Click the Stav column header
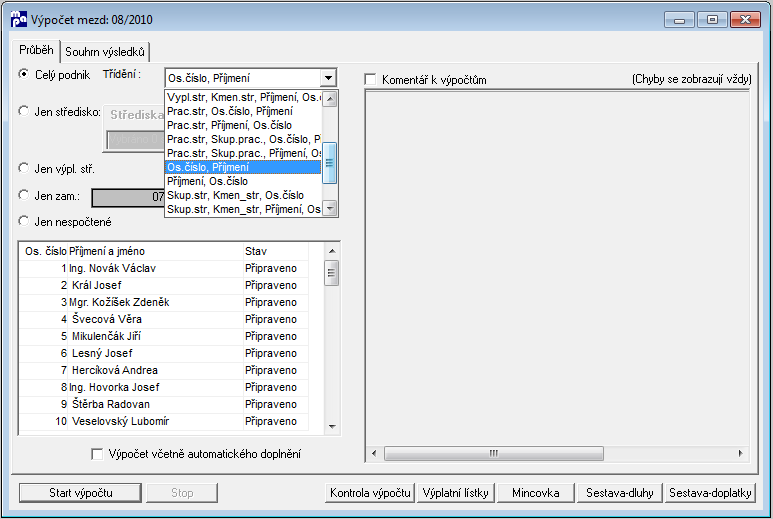The height and width of the screenshot is (519, 773). pyautogui.click(x=276, y=251)
